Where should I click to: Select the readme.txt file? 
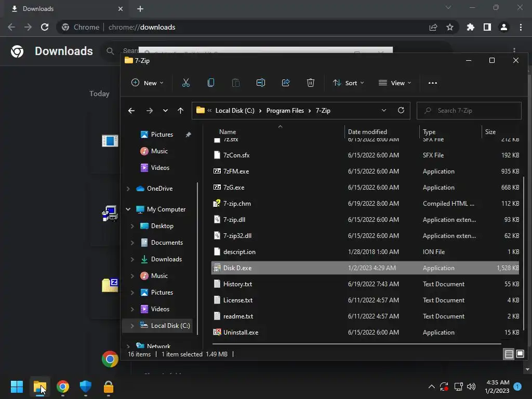pos(365,316)
